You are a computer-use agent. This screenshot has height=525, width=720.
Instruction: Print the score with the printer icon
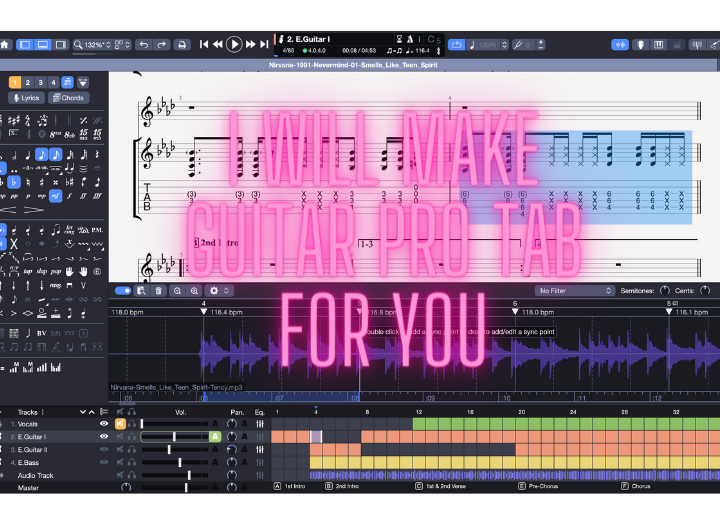click(x=182, y=45)
